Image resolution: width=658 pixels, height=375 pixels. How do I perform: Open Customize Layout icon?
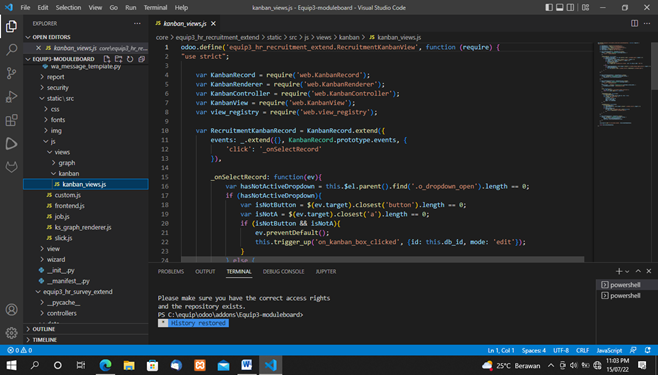(585, 8)
